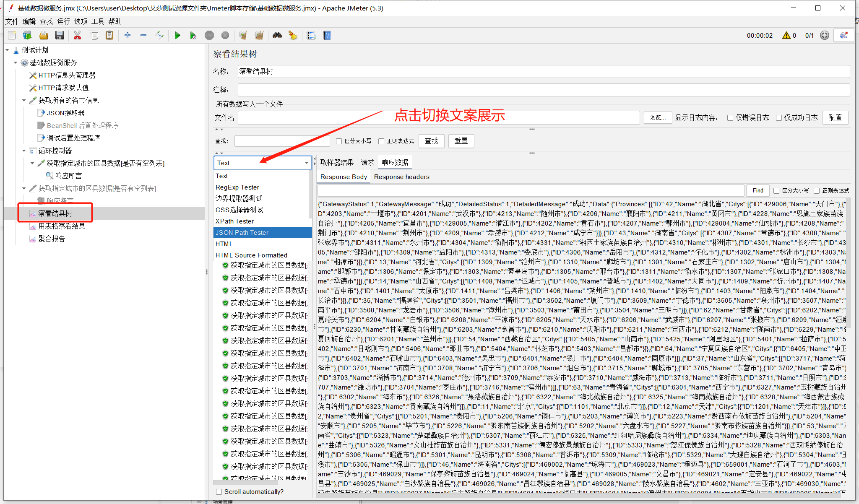Click the 重置 button
This screenshot has width=859, height=504.
(x=461, y=141)
